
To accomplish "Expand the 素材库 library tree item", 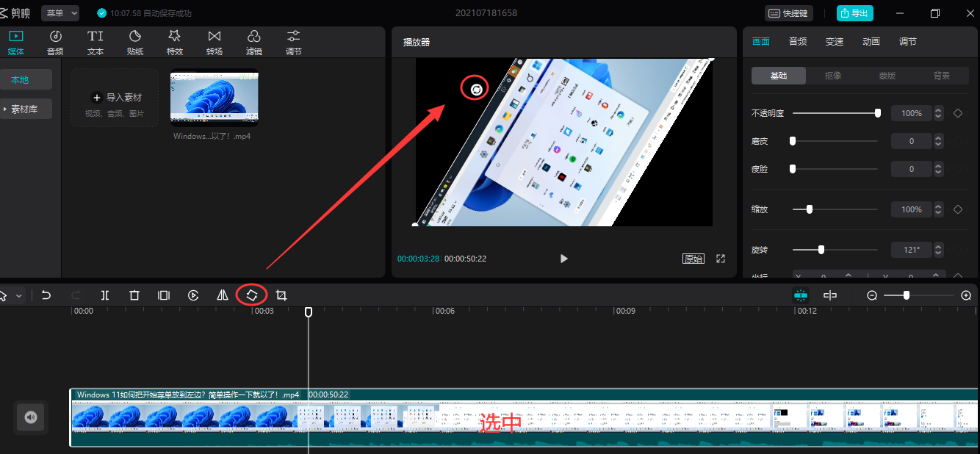I will coord(26,109).
